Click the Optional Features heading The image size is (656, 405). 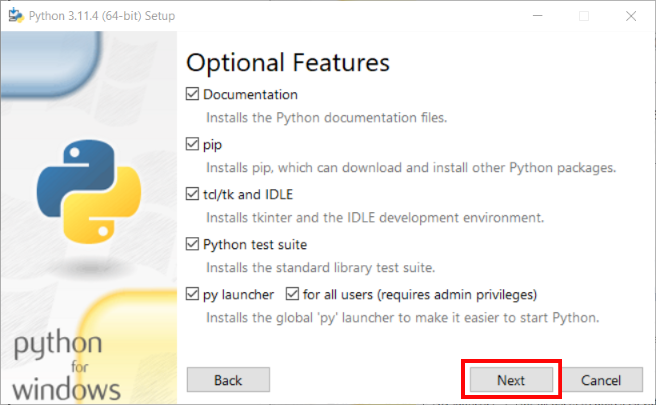coord(288,62)
